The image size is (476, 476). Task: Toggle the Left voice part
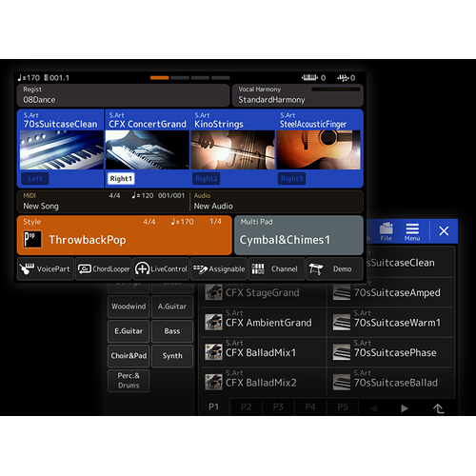(35, 179)
